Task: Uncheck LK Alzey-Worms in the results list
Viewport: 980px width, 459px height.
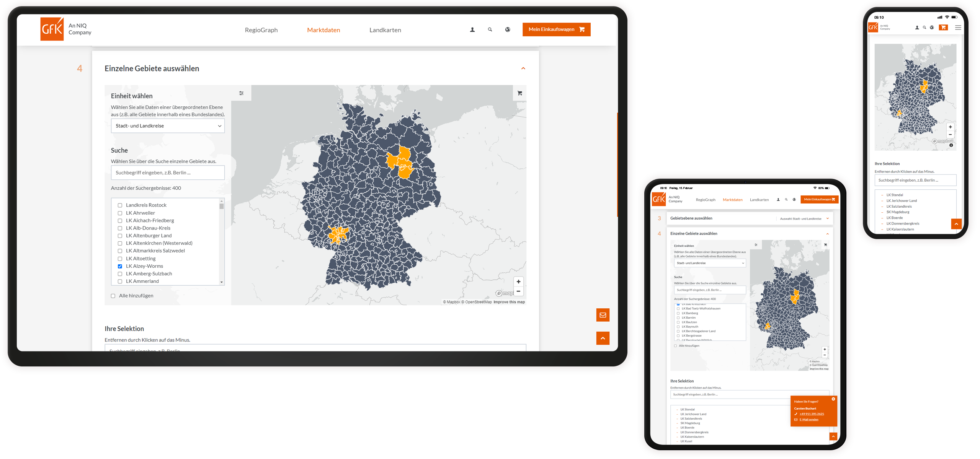Action: 121,266
